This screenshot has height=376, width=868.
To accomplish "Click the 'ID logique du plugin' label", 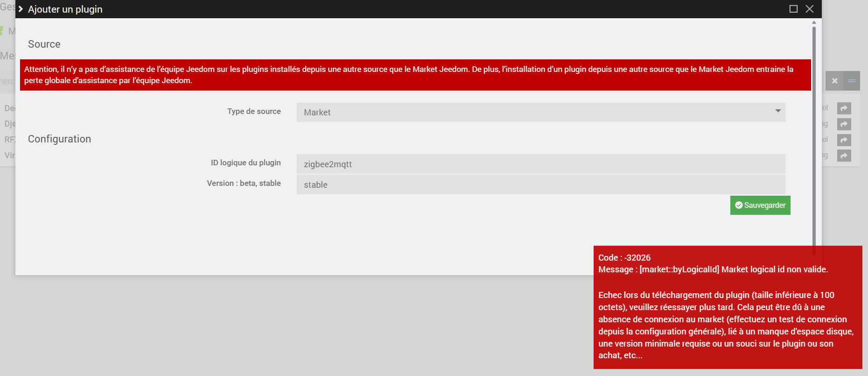I will (x=246, y=163).
